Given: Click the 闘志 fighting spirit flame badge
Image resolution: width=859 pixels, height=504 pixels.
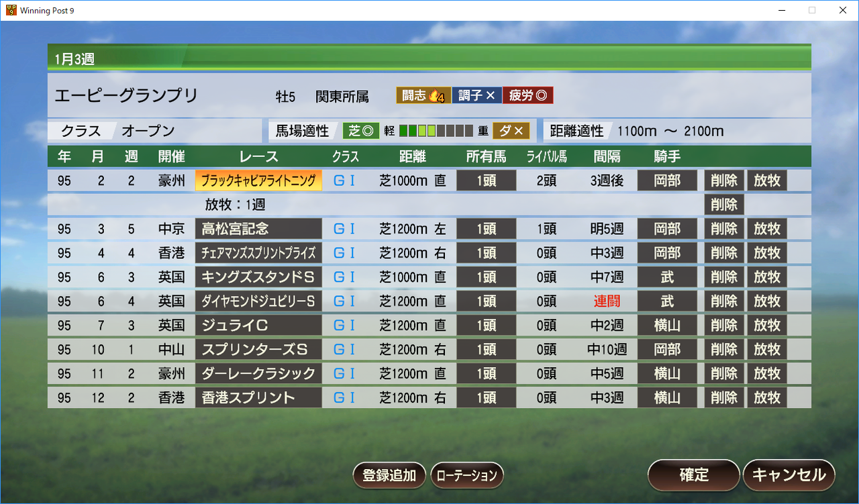Looking at the screenshot, I should coord(423,95).
